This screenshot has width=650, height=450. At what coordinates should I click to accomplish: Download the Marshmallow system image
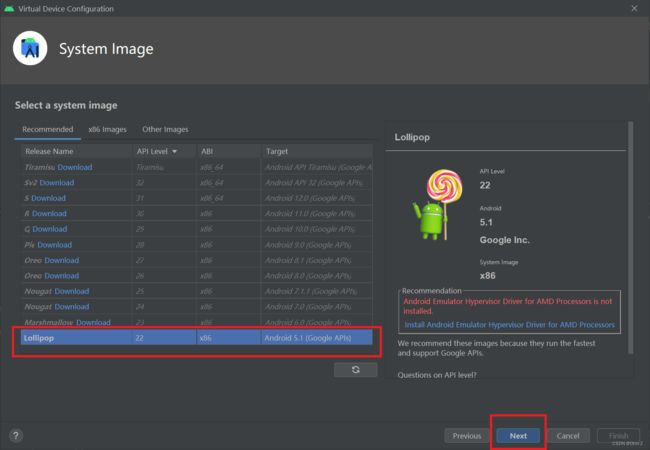tap(93, 322)
